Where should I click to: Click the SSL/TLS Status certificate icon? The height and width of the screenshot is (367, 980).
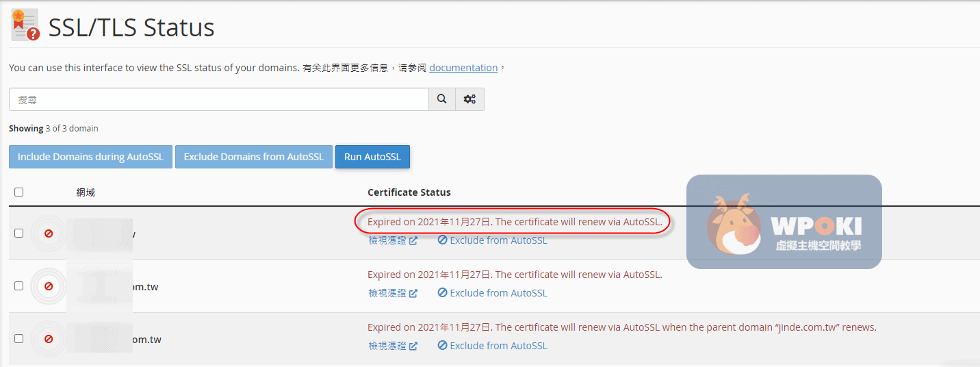pos(25,25)
